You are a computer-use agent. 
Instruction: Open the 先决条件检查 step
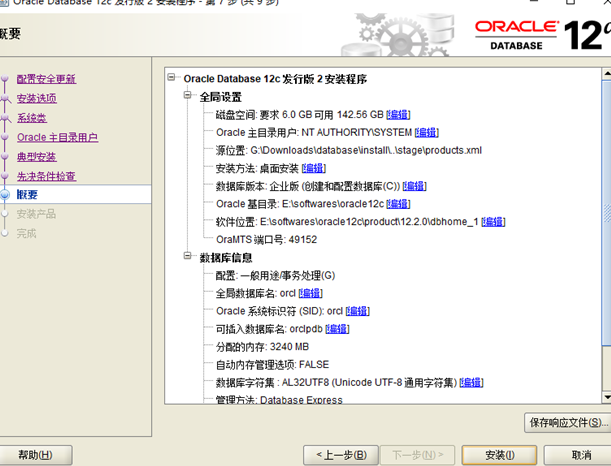tap(46, 176)
